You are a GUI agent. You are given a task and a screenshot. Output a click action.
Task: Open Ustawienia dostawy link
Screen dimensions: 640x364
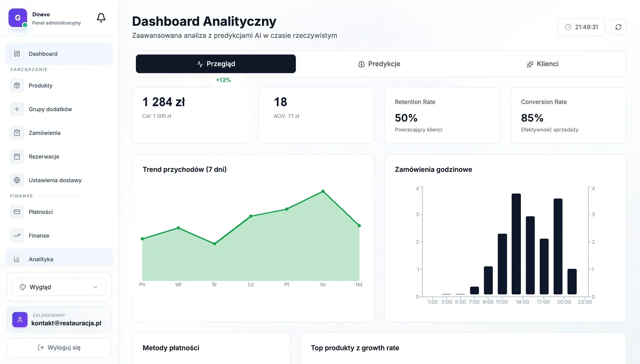[x=59, y=180]
